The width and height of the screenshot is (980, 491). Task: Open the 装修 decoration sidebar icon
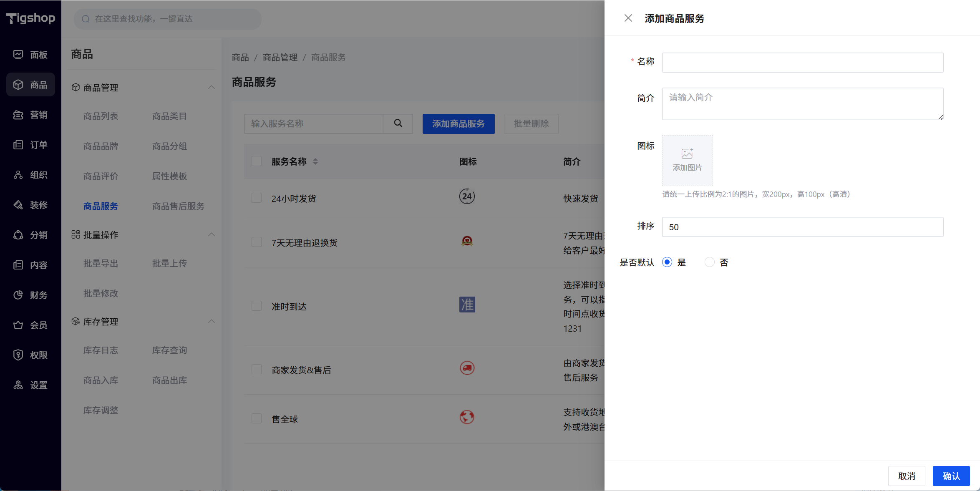pos(18,205)
